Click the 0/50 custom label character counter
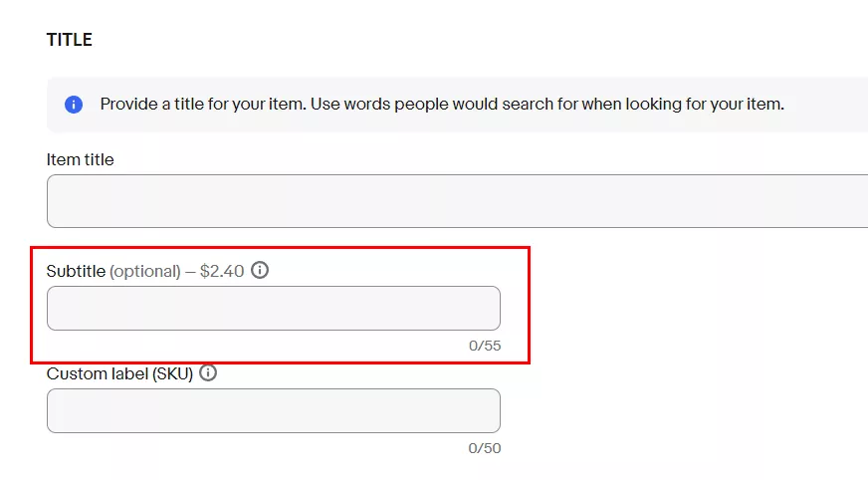868x480 pixels. [x=485, y=448]
